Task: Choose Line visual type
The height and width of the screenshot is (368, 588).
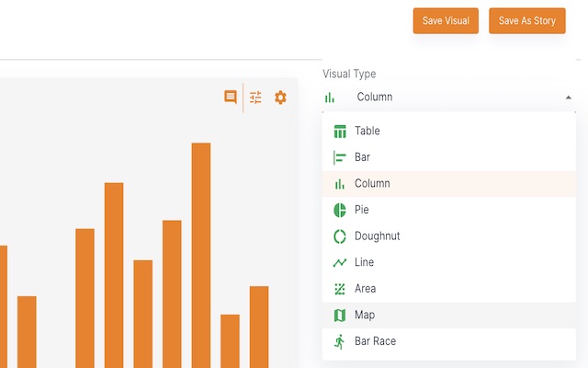Action: pos(449,262)
